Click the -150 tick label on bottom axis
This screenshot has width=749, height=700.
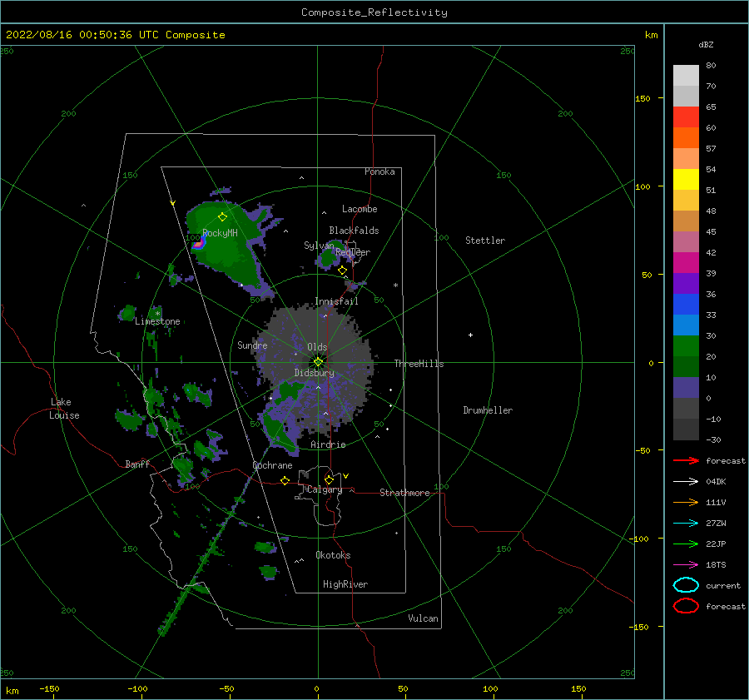pos(49,688)
